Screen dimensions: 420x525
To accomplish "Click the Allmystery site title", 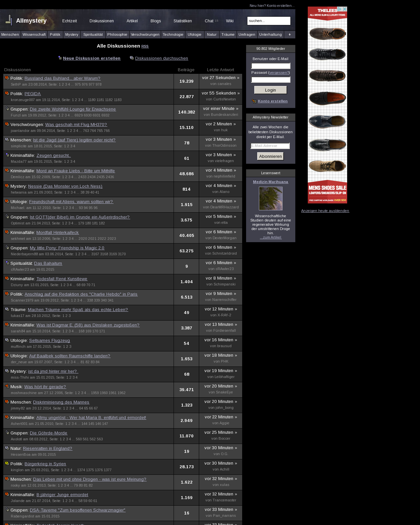I will point(31,21).
